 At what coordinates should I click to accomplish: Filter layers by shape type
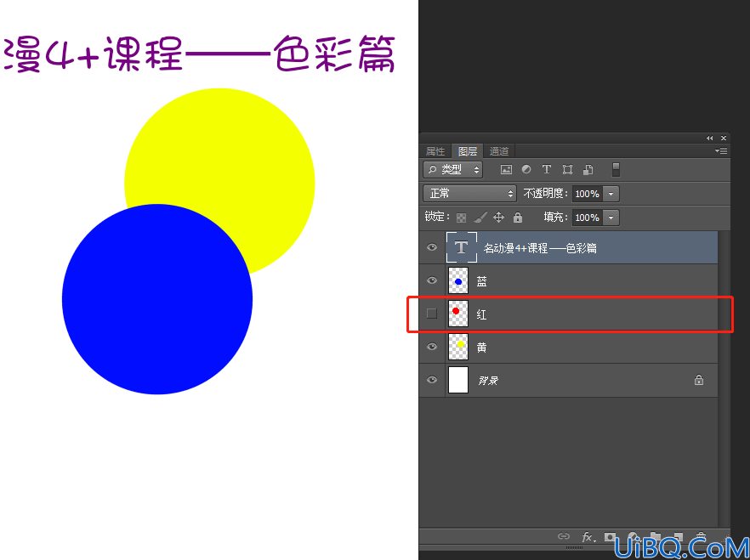point(567,170)
